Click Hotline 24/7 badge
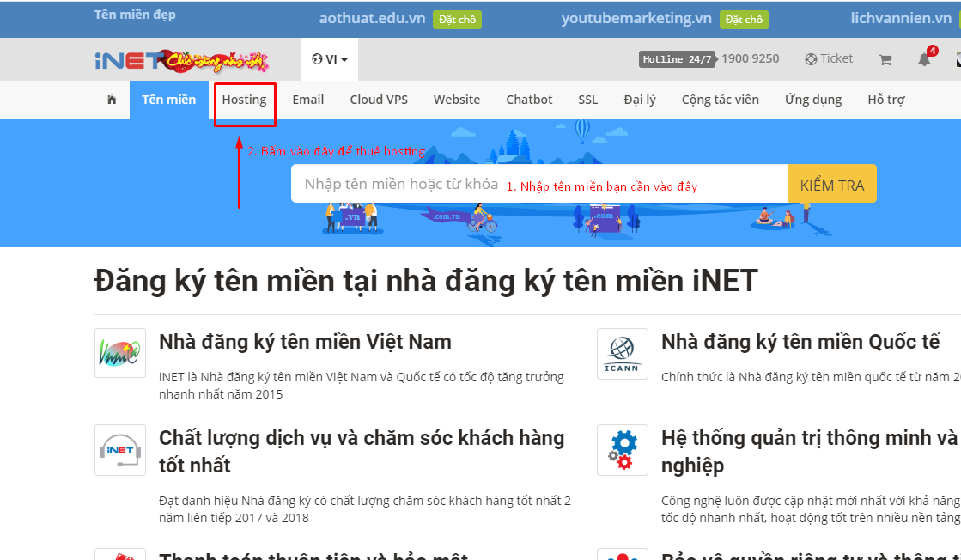The width and height of the screenshot is (961, 560). tap(677, 59)
